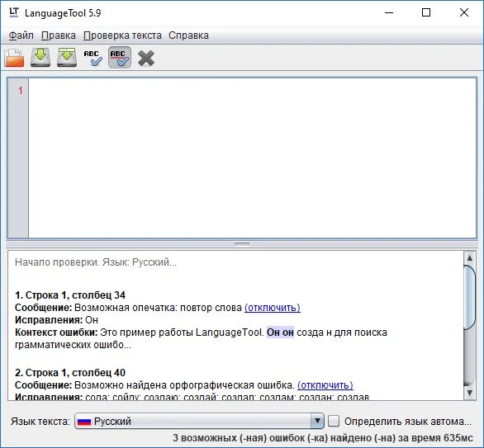Click the results panel scrollbar thumb
Screen dimensions: 484x448
(x=469, y=297)
